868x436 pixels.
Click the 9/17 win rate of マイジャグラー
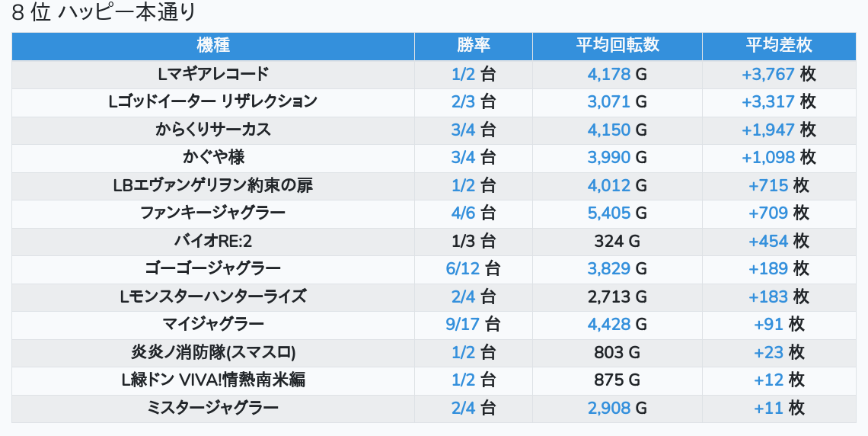(463, 324)
